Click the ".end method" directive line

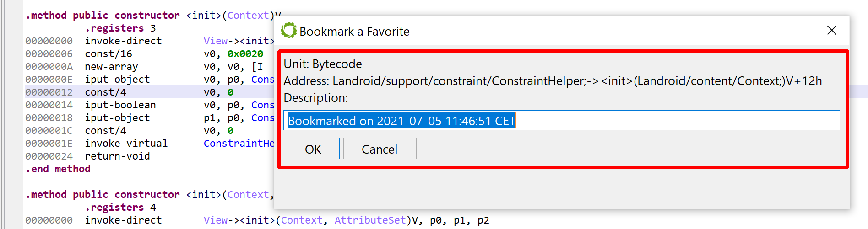point(58,169)
